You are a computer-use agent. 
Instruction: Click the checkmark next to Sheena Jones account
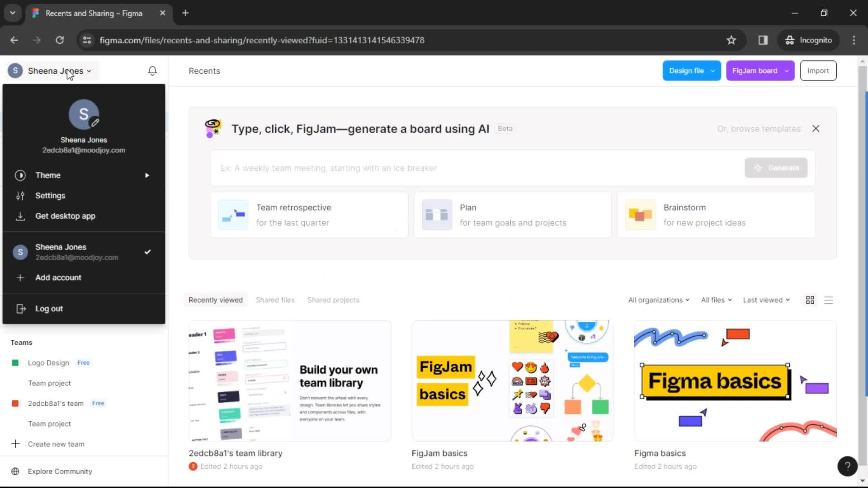[147, 251]
